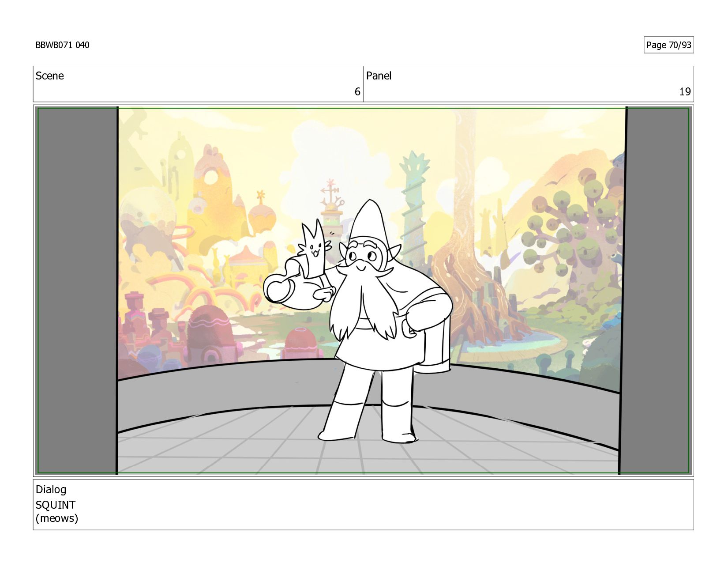Click the Scene label
The width and height of the screenshot is (728, 563).
[49, 76]
